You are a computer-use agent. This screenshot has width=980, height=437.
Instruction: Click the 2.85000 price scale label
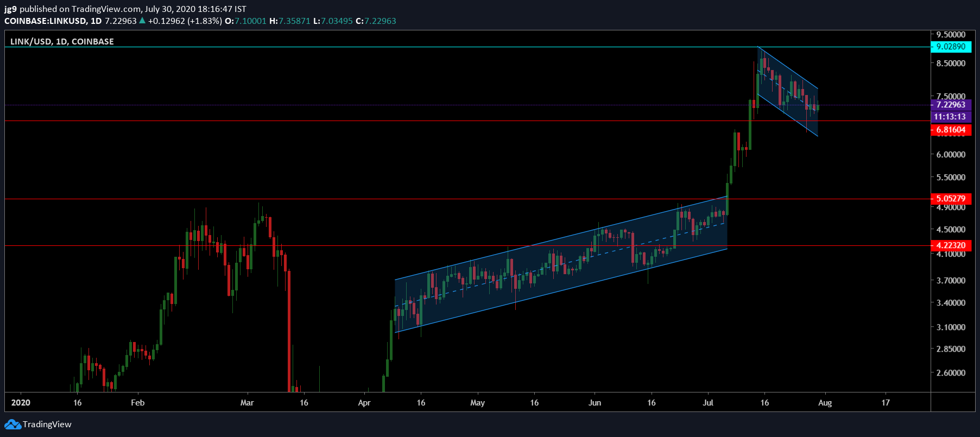tap(951, 349)
